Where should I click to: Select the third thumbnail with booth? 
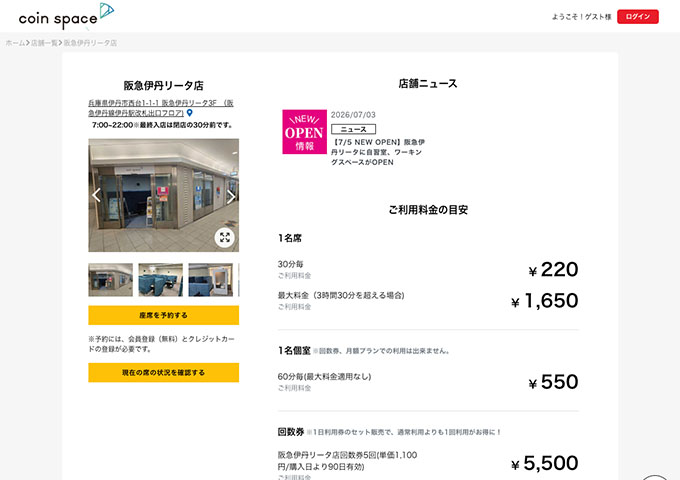coord(210,280)
